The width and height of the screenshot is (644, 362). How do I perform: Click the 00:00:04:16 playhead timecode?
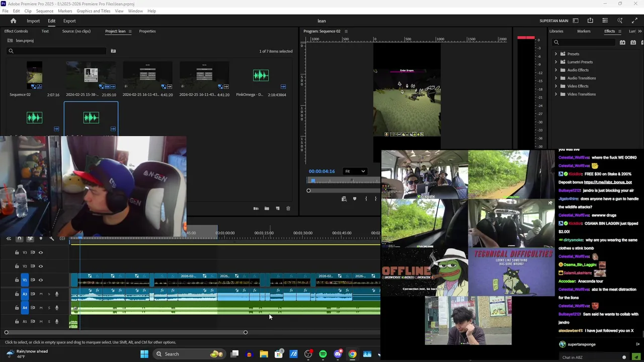321,171
